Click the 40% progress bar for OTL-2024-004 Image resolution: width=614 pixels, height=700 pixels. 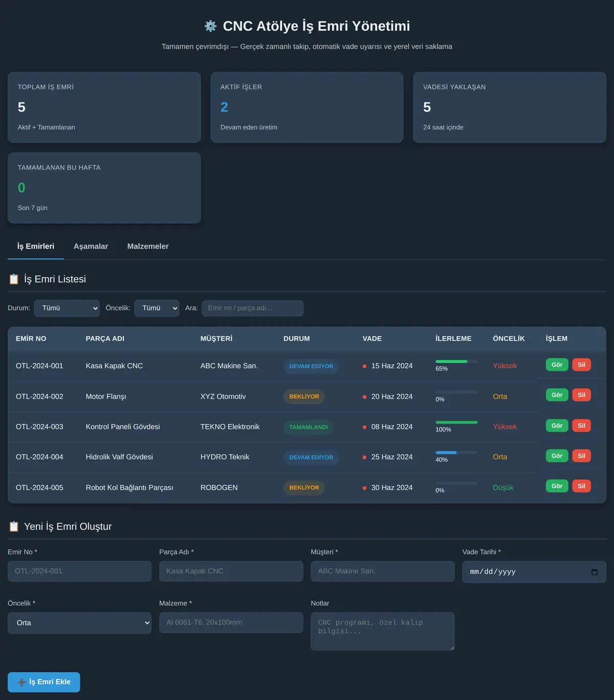click(x=456, y=453)
